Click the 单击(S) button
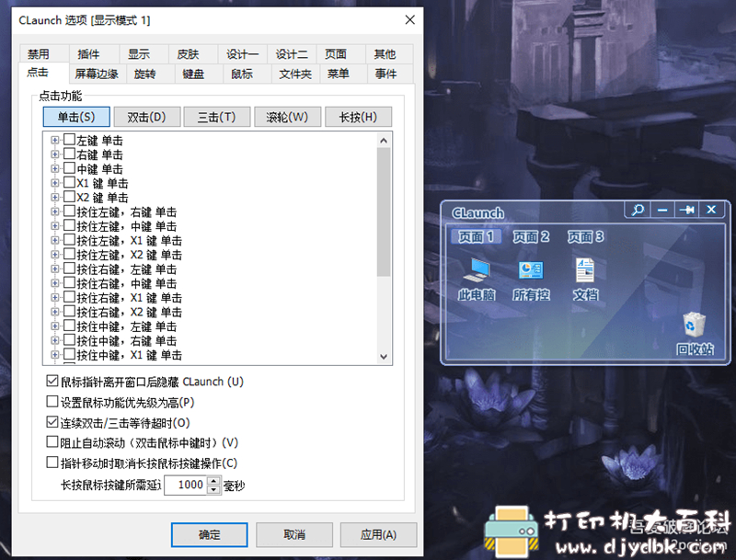736x560 pixels. (76, 117)
